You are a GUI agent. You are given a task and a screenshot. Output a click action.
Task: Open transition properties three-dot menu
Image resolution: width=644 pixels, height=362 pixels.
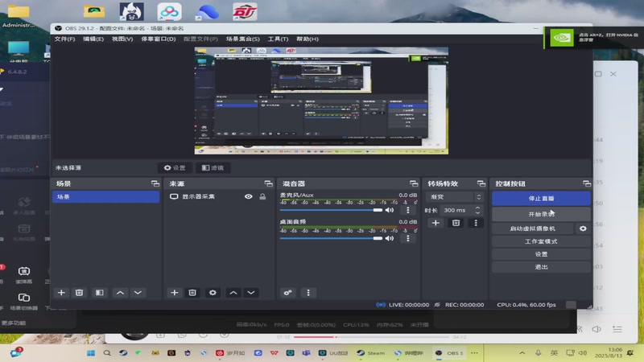pos(476,223)
